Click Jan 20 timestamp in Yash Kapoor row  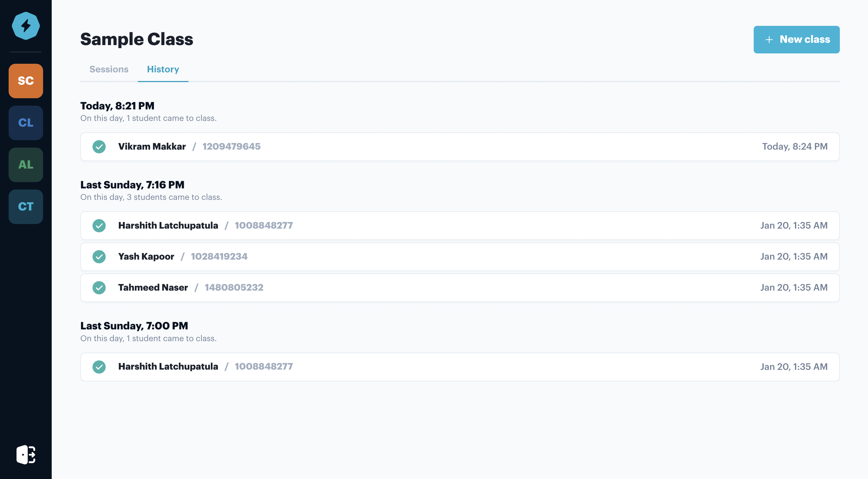[x=794, y=256]
